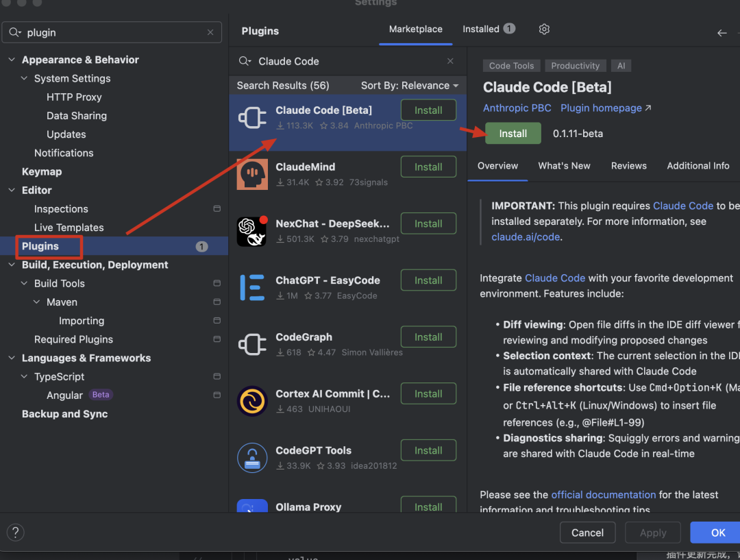Screen dimensions: 740x560
Task: Open the Additional Info tab
Action: click(698, 166)
